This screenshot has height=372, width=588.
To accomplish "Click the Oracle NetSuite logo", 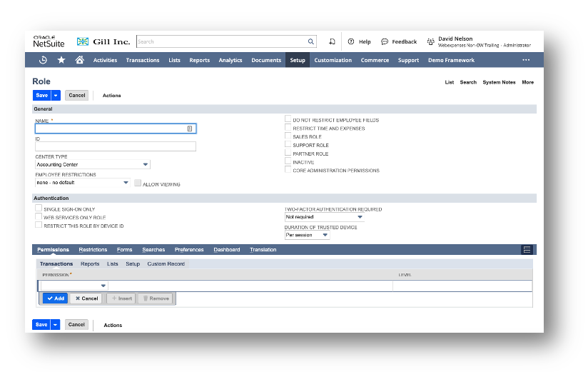I will click(49, 41).
